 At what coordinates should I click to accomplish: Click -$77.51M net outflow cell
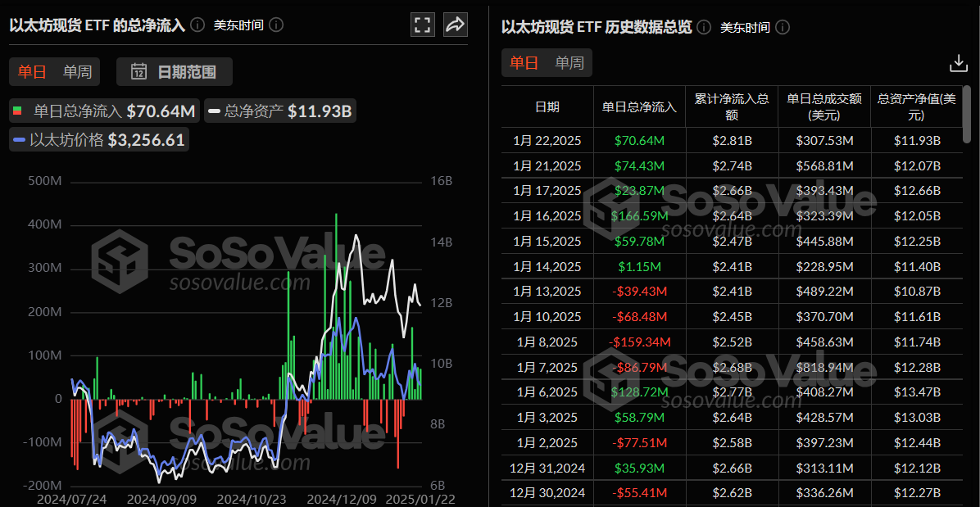(x=639, y=442)
